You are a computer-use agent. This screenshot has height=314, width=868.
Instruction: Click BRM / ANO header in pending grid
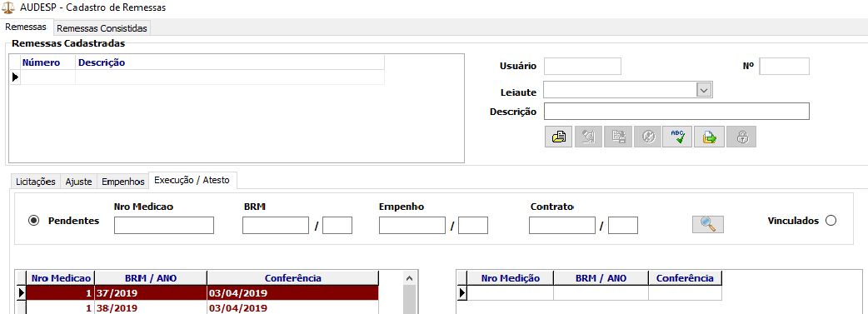pos(151,278)
